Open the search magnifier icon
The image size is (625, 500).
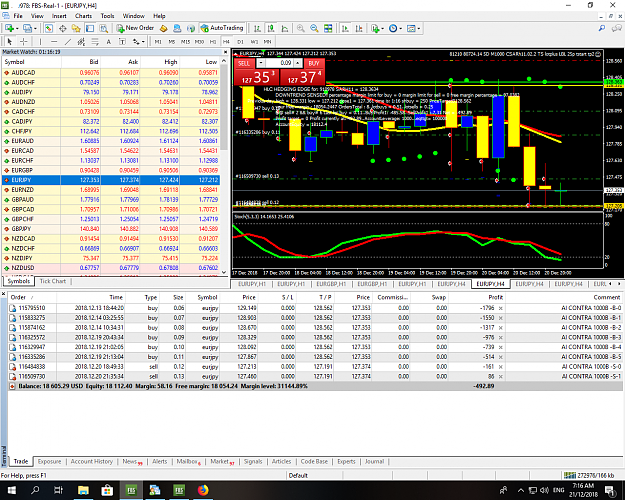[x=602, y=28]
